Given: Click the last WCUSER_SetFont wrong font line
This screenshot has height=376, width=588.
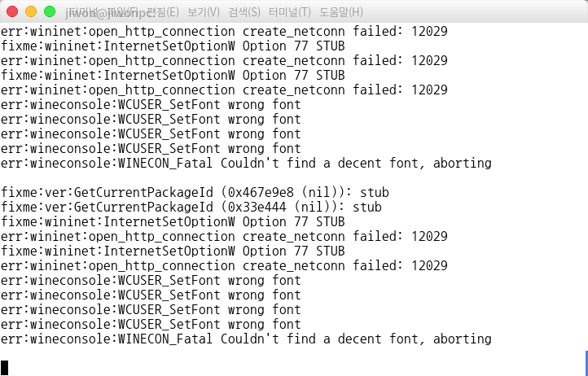Looking at the screenshot, I should pos(151,324).
